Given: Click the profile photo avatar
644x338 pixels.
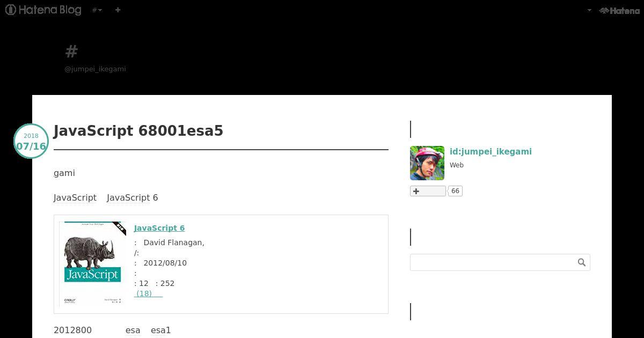Looking at the screenshot, I should pos(427,163).
